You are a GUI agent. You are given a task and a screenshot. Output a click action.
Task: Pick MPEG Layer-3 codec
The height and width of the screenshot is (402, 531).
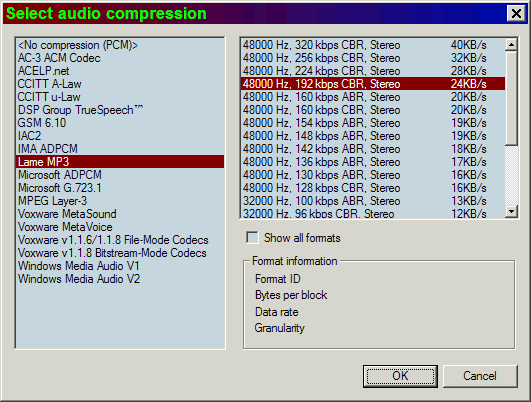point(120,201)
